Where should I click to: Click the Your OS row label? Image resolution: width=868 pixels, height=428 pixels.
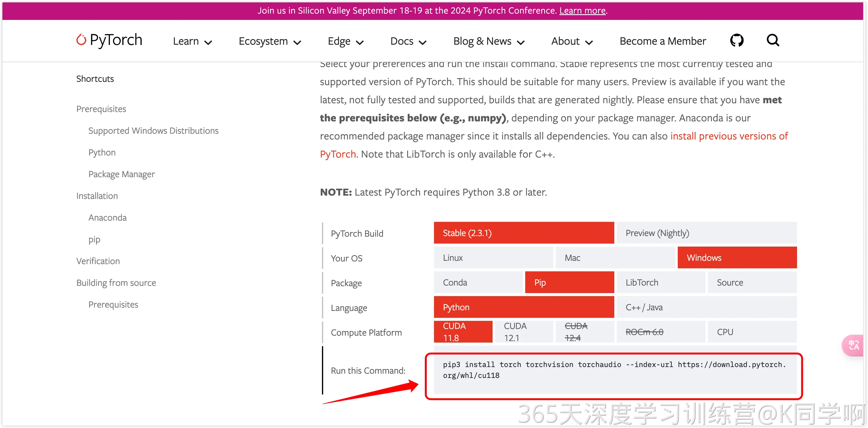pos(346,258)
